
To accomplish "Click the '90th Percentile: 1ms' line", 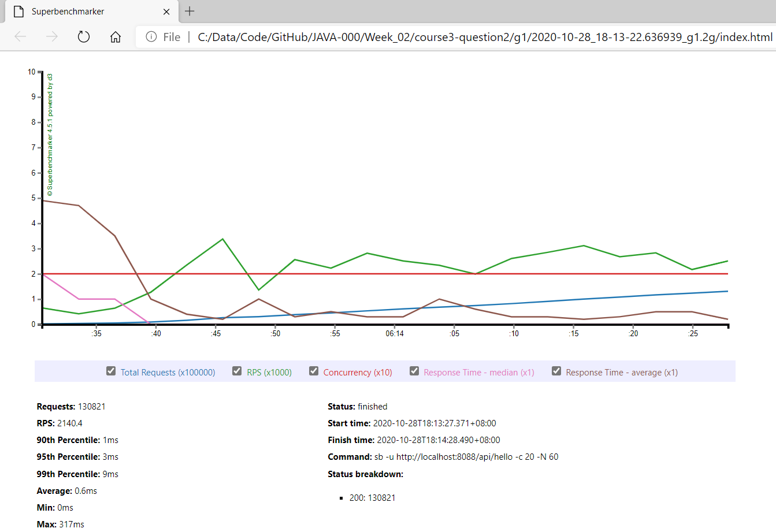I will pyautogui.click(x=77, y=440).
